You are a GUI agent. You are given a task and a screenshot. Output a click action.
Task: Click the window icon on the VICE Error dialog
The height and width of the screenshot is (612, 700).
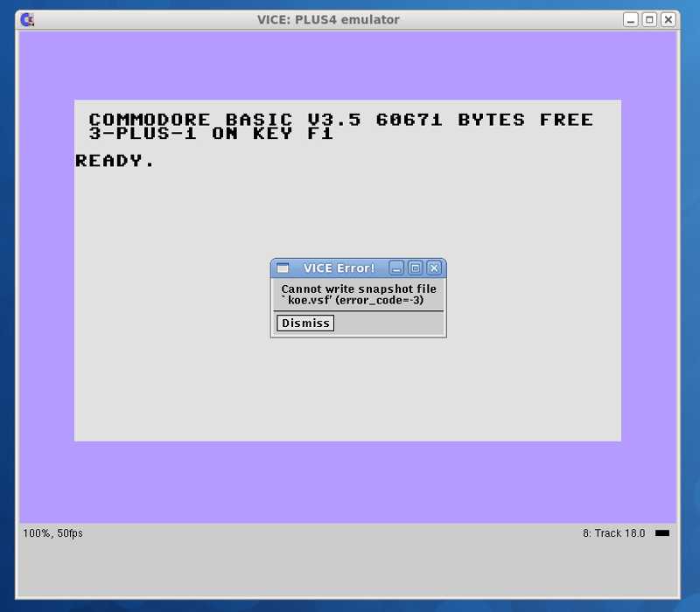[283, 268]
